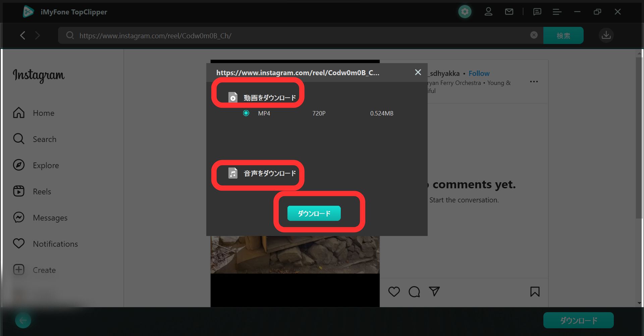
Task: Open the settings gear in title bar
Action: 465,12
